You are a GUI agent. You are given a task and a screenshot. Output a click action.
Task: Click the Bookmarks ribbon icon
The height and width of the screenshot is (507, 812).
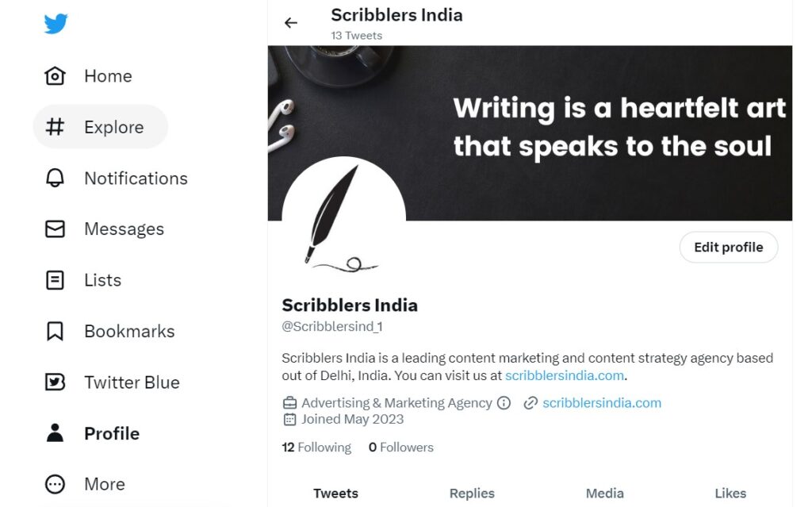point(55,332)
